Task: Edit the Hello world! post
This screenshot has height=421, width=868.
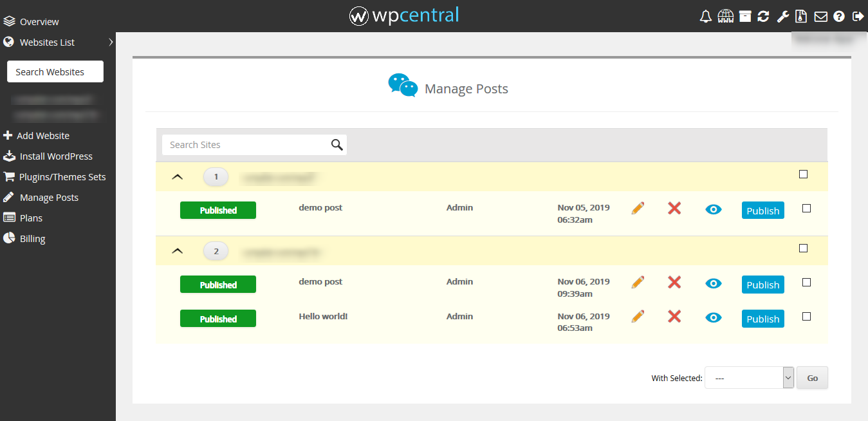Action: click(x=638, y=316)
